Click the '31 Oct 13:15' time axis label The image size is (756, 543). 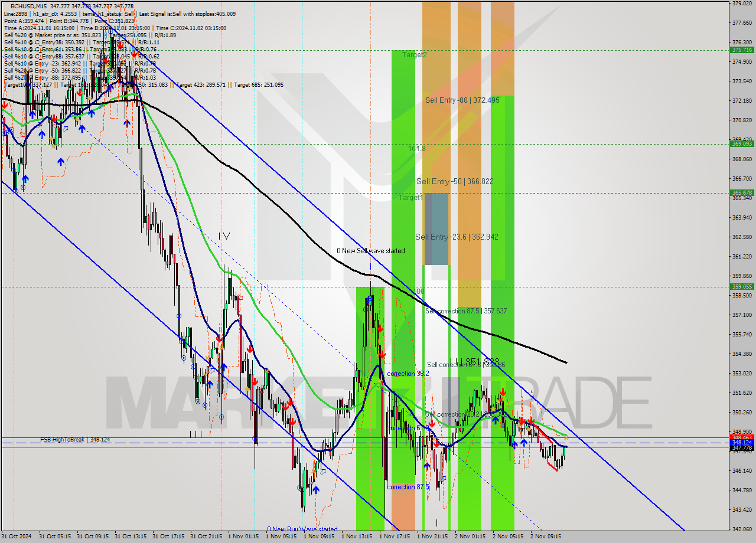(x=131, y=537)
